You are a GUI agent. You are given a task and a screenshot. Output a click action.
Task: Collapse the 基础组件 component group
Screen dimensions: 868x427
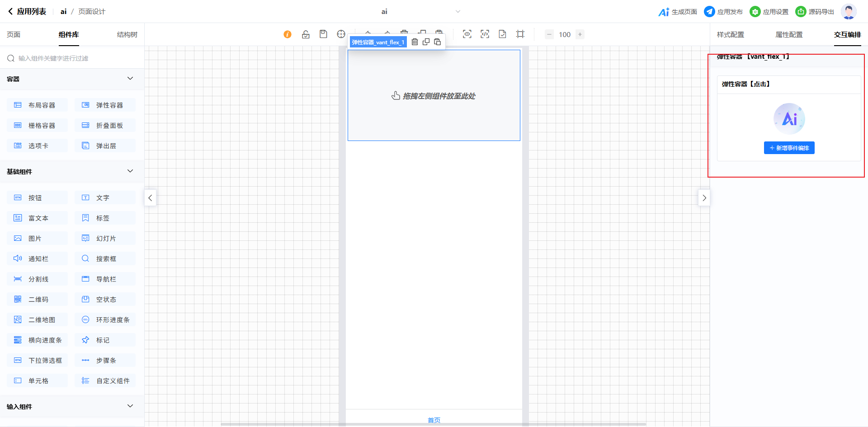130,171
